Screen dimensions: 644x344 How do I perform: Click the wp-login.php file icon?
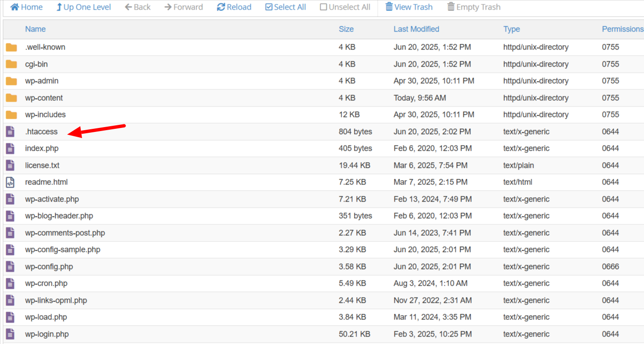click(10, 334)
